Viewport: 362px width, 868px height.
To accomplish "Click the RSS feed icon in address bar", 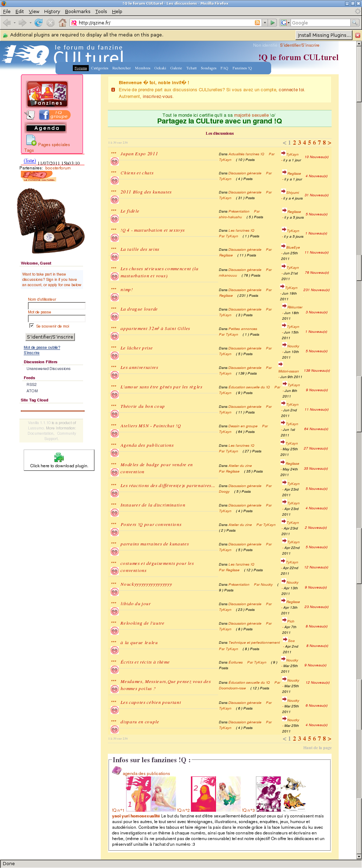I will (x=257, y=23).
